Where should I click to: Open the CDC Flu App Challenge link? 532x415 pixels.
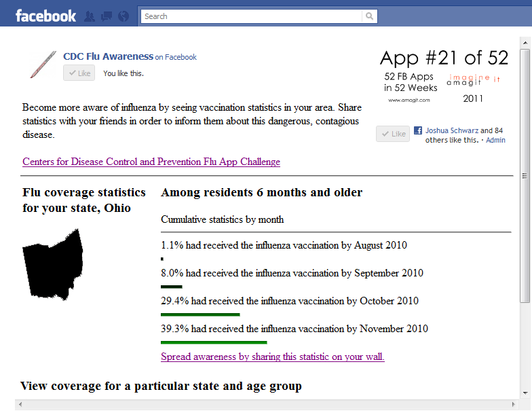tap(151, 162)
